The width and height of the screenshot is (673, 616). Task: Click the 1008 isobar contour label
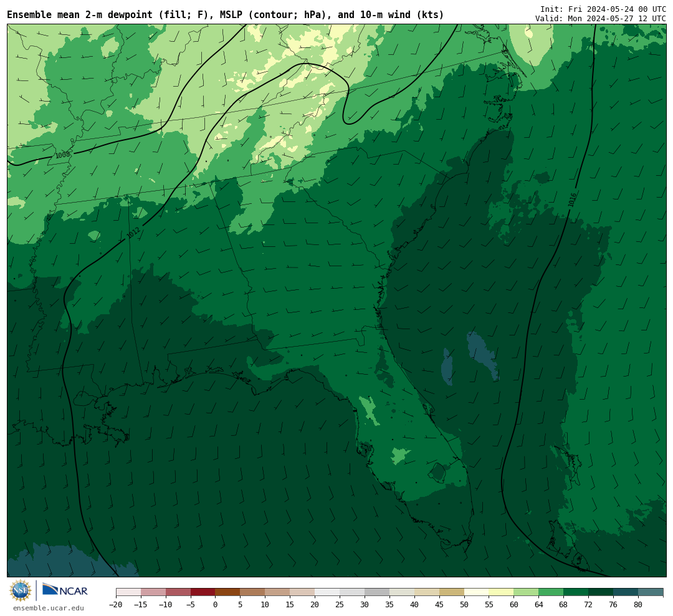pos(62,155)
